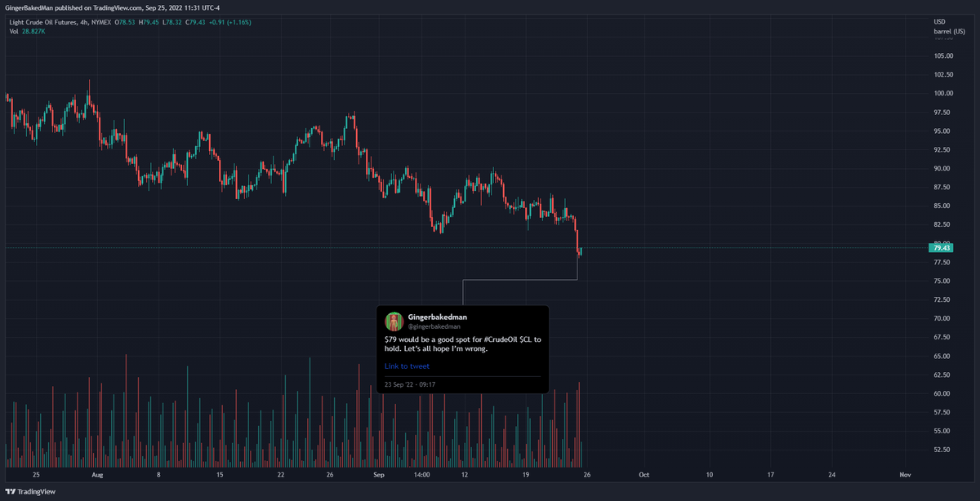This screenshot has width=980, height=501.
Task: Click the 102.50 price axis label
Action: (x=943, y=74)
